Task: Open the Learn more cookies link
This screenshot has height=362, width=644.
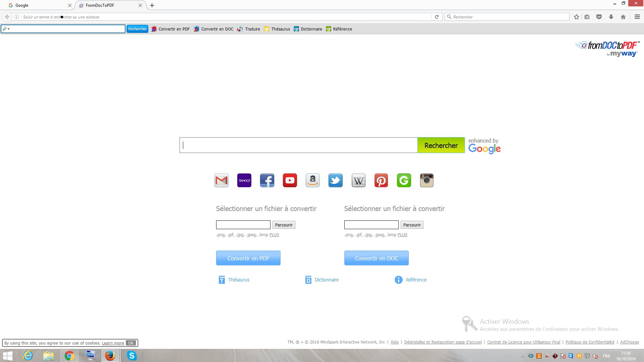Action: tap(113, 343)
